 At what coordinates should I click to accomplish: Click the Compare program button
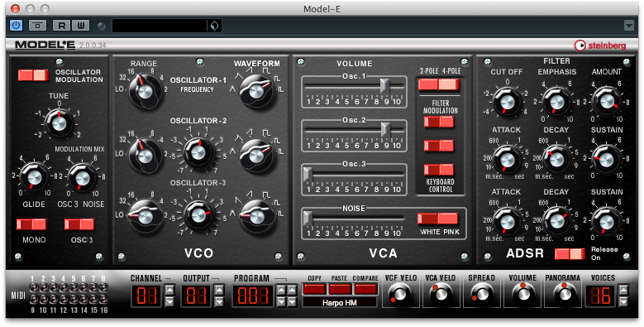365,289
